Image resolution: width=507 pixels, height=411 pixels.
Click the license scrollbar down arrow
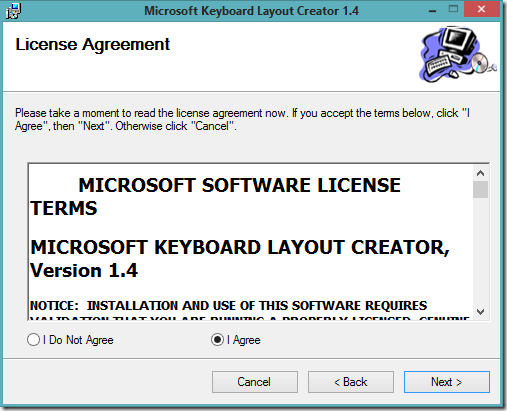pos(480,312)
